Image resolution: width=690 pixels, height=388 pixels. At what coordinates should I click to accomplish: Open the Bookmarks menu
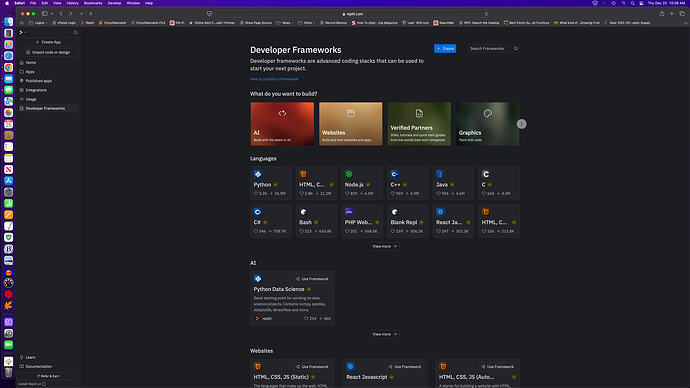(93, 3)
